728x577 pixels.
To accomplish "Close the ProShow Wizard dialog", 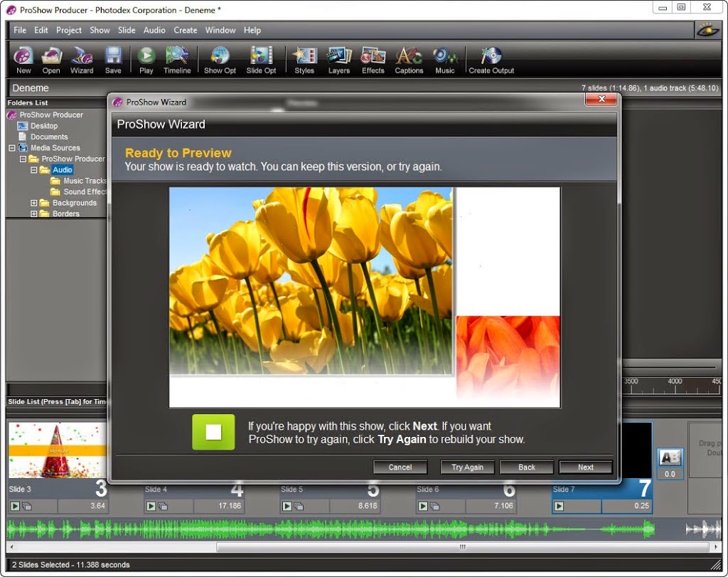I will [x=601, y=99].
